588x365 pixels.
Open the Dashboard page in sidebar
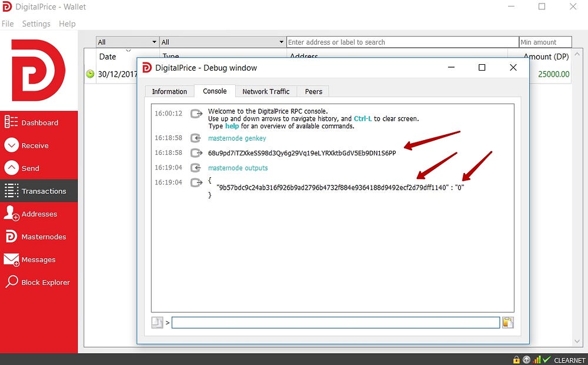tap(39, 122)
